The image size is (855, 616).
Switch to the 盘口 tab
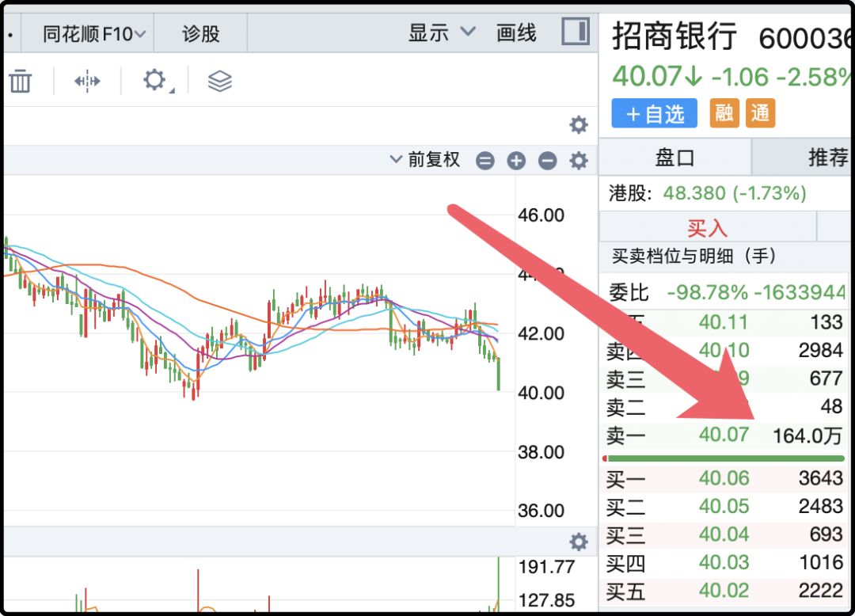click(674, 157)
